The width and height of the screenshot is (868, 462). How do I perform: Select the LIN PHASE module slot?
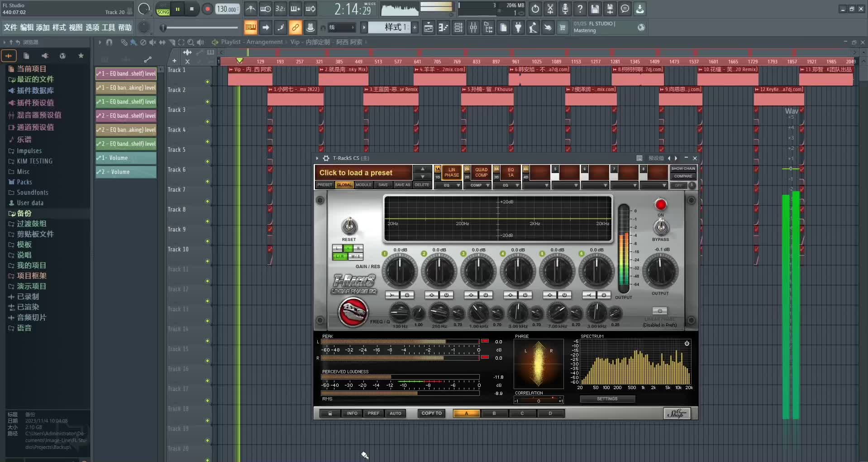[451, 173]
